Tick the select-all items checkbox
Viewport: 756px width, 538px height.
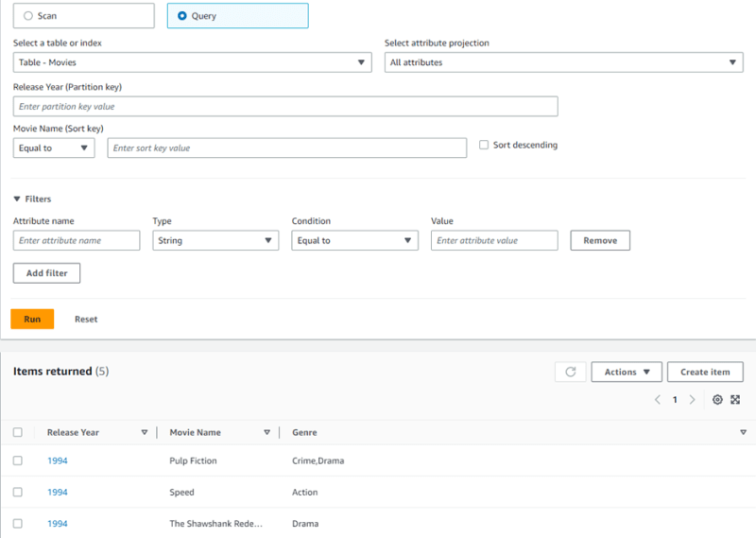[x=18, y=432]
